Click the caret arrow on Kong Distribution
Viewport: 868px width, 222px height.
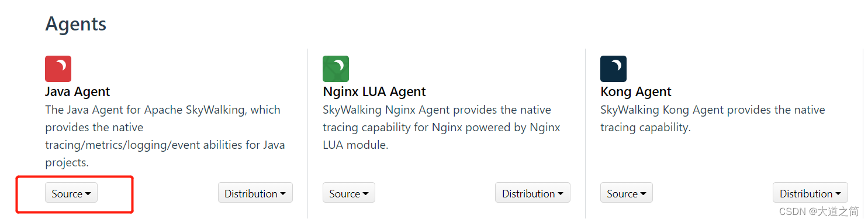(838, 194)
